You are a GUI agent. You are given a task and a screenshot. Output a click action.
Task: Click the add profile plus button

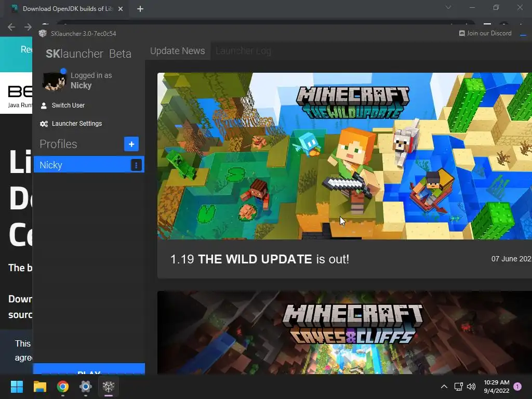point(131,144)
